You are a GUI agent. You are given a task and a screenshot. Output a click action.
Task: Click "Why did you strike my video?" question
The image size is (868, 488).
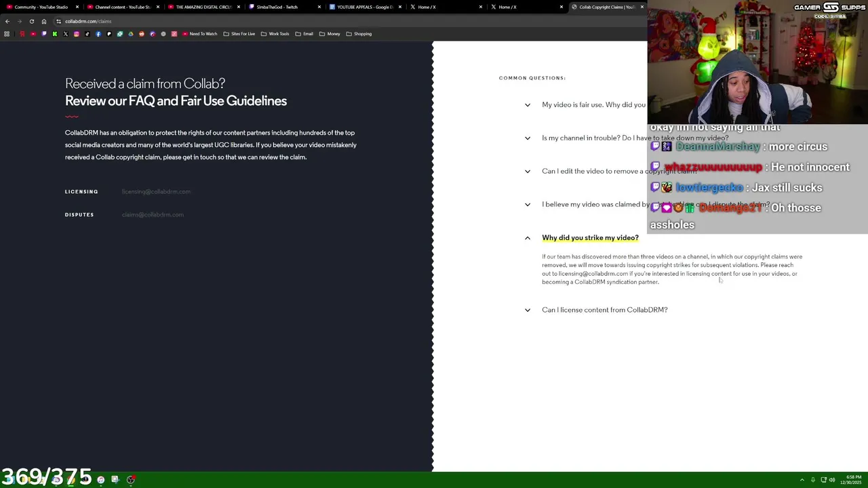(590, 238)
